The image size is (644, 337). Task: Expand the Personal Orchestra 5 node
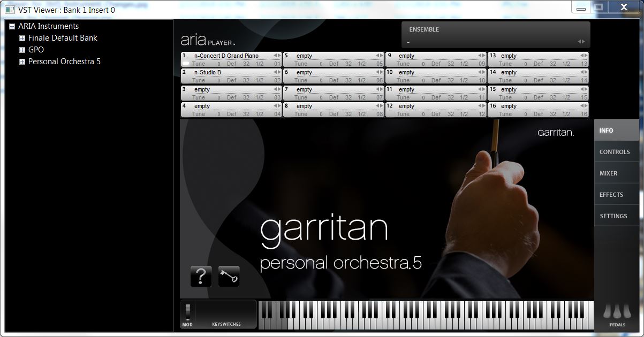pyautogui.click(x=22, y=62)
